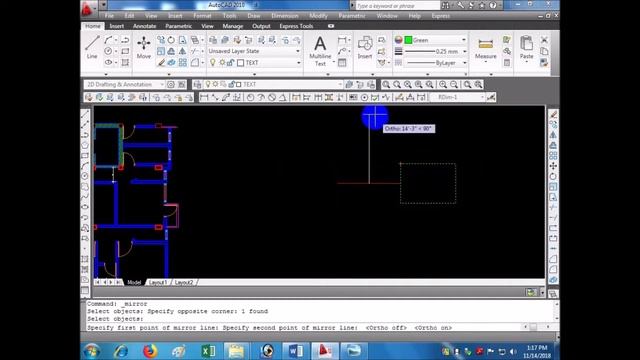Click Move cross-arrows icon in right Modify toolbar
Screen dimensions: 640x360
pos(553,166)
